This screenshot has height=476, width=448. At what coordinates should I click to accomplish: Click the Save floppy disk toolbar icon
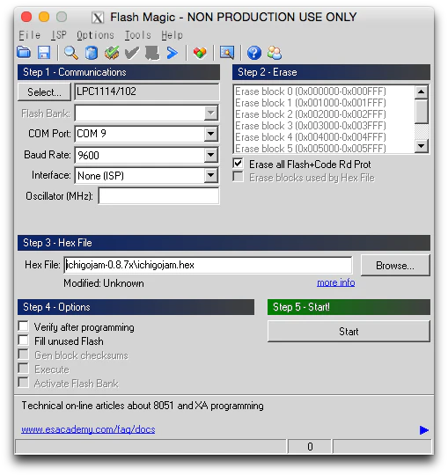44,53
